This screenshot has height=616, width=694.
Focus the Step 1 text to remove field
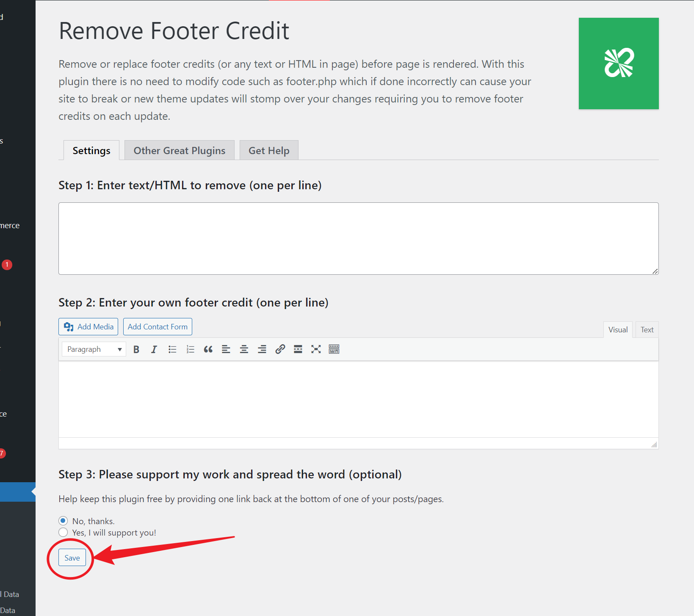358,238
